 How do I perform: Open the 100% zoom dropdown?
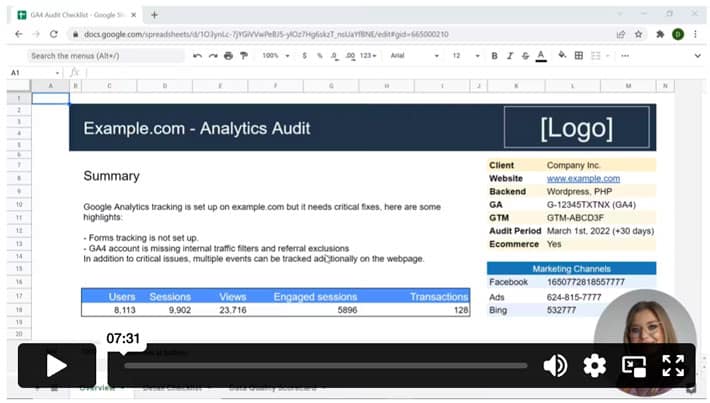pyautogui.click(x=276, y=56)
